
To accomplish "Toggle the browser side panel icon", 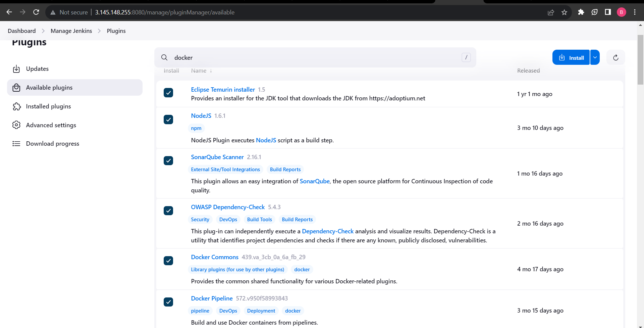I will pyautogui.click(x=608, y=12).
